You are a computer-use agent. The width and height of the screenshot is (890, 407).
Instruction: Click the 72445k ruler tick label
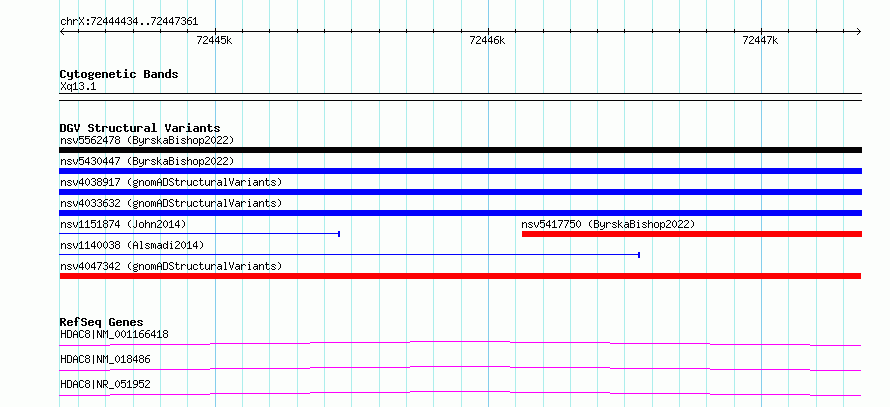click(x=214, y=40)
